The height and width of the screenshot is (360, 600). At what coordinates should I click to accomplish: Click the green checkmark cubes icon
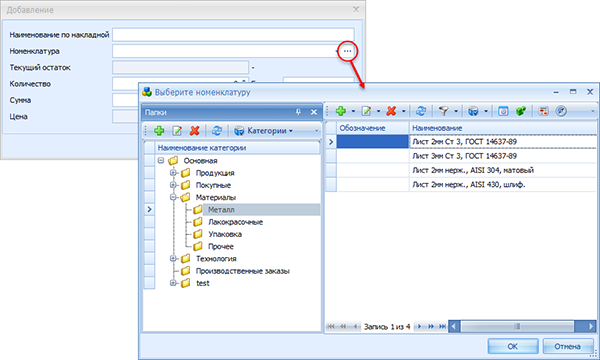(x=521, y=111)
